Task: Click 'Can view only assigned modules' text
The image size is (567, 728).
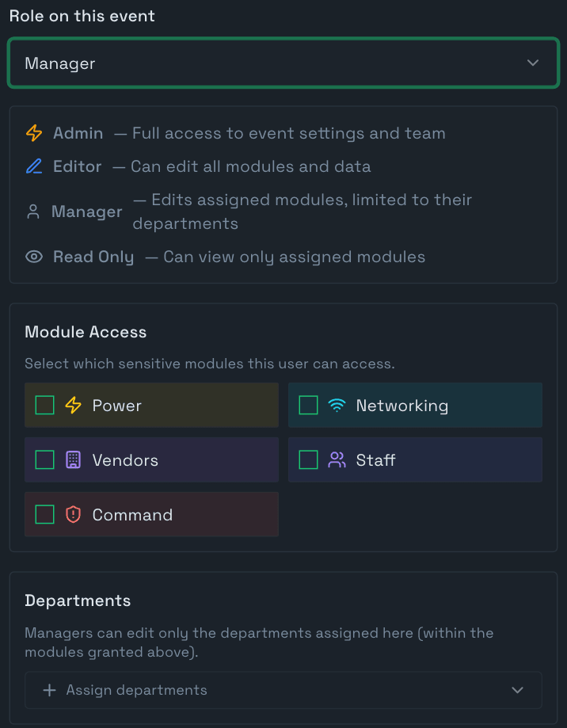Action: 294,257
